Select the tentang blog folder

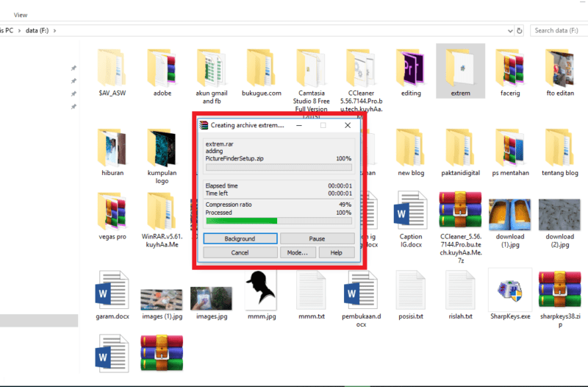tap(560, 152)
